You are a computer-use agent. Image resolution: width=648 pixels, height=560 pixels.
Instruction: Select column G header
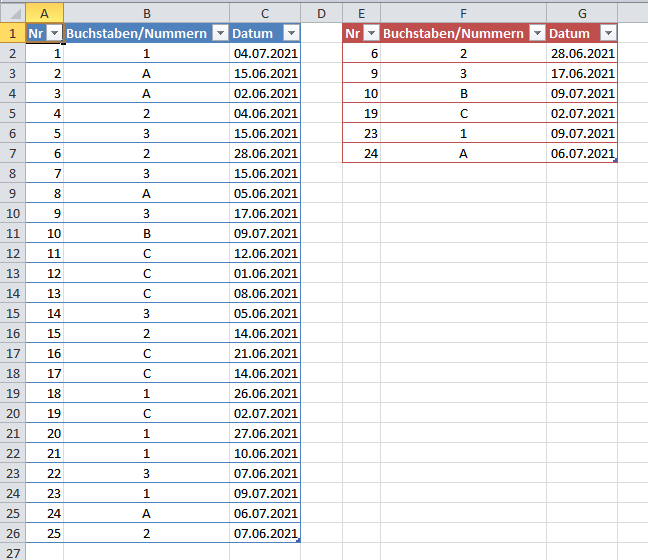[x=582, y=13]
